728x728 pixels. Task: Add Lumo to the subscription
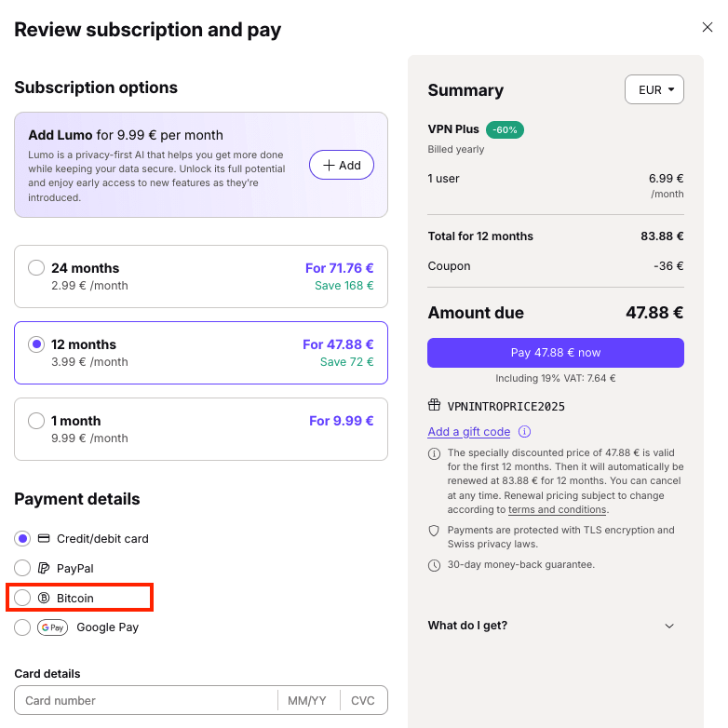coord(342,165)
